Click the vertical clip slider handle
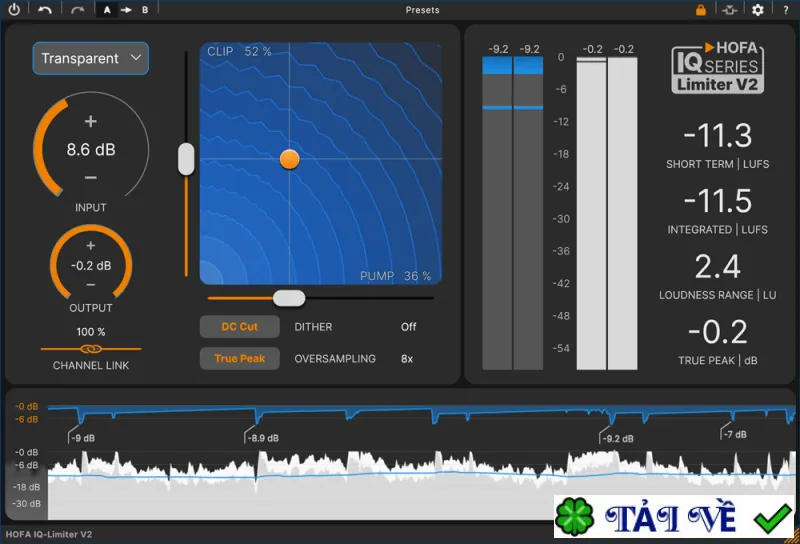Viewport: 800px width, 544px height. (186, 159)
